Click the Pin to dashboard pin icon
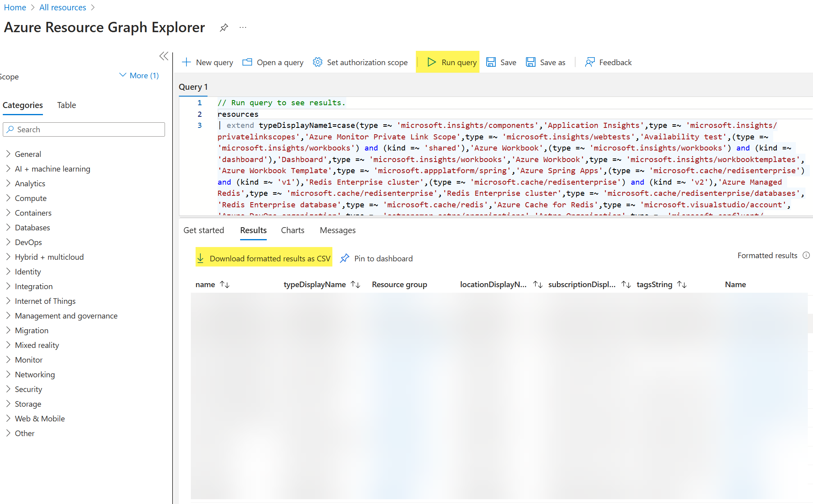Image resolution: width=813 pixels, height=504 pixels. pyautogui.click(x=345, y=259)
